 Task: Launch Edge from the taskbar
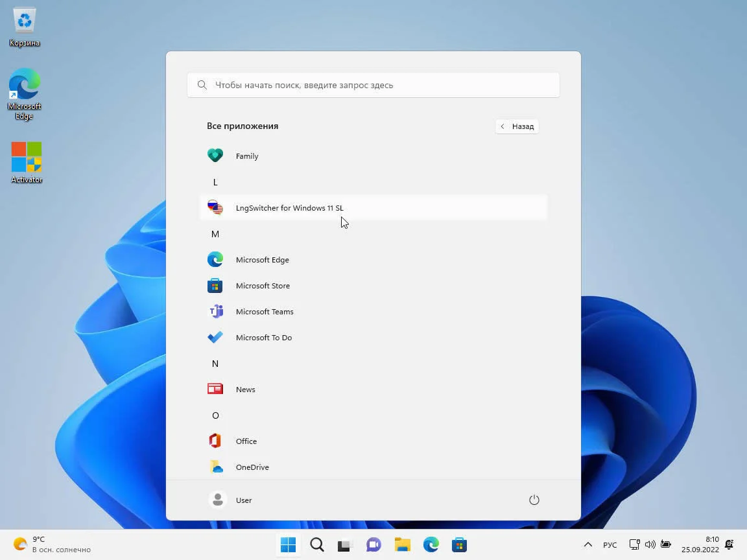431,544
